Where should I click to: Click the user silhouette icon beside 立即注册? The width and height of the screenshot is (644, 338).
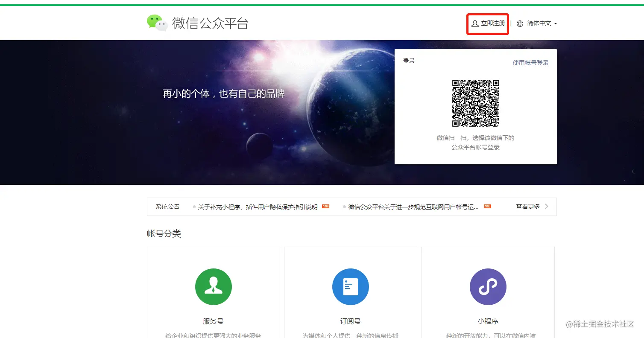click(x=475, y=23)
